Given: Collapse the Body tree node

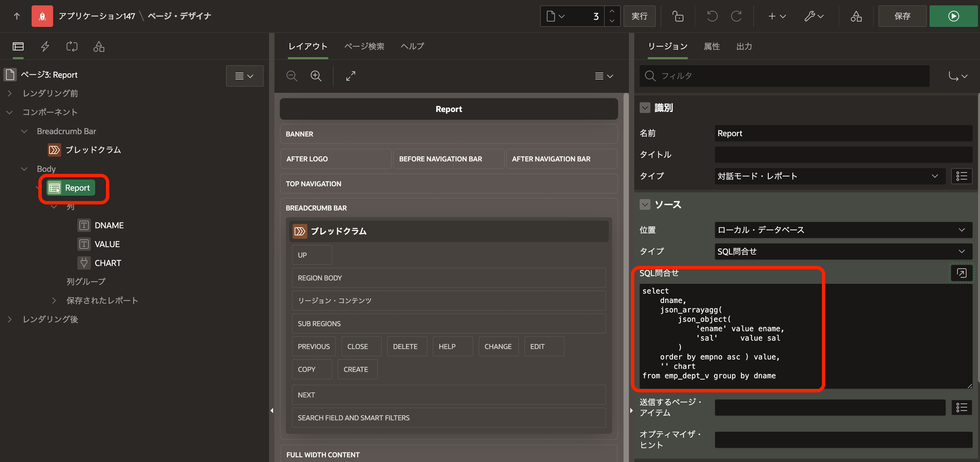Looking at the screenshot, I should pos(24,169).
